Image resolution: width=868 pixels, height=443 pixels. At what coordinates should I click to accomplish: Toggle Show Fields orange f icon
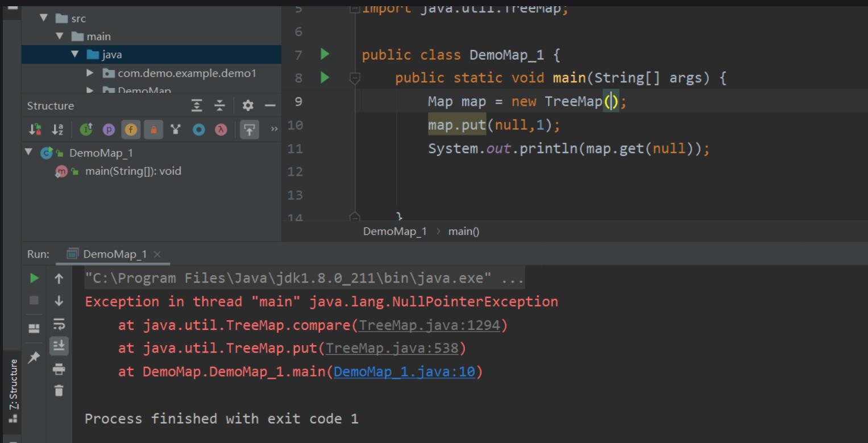tap(131, 130)
